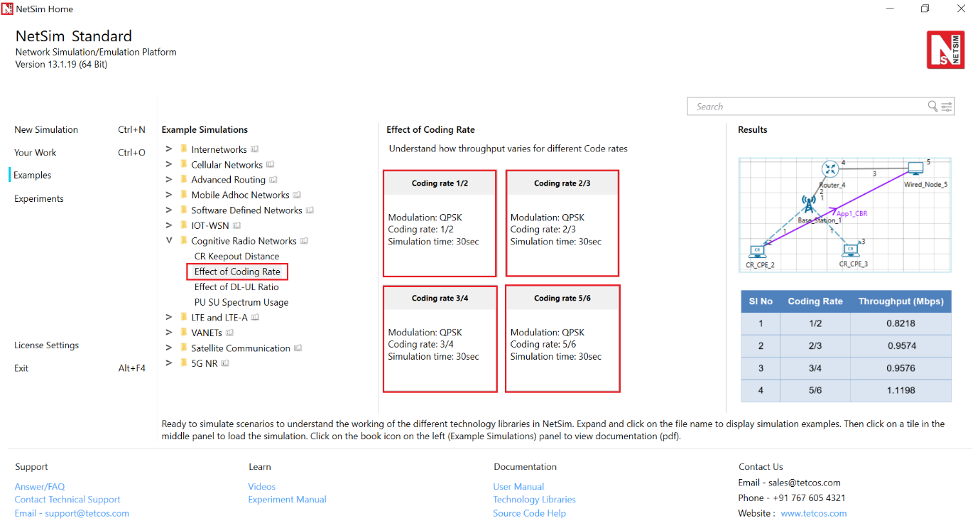Select the CR Keepout Distance example

click(236, 257)
